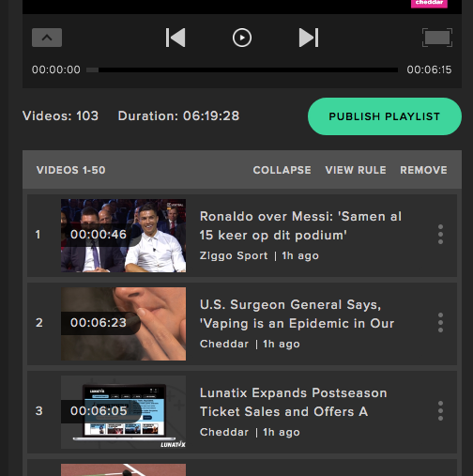Open 'Lunatix Expands Postseason' title
The width and height of the screenshot is (473, 476).
point(293,402)
